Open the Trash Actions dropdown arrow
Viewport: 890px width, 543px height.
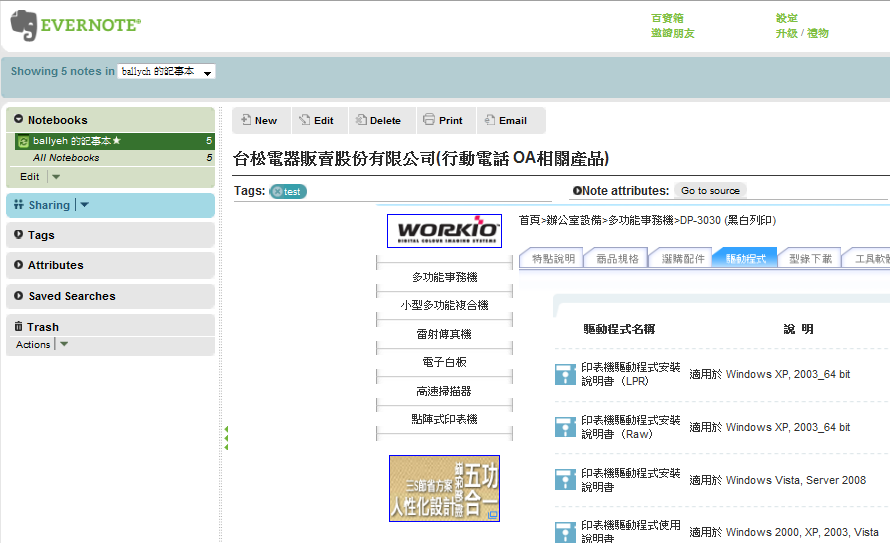coord(64,344)
